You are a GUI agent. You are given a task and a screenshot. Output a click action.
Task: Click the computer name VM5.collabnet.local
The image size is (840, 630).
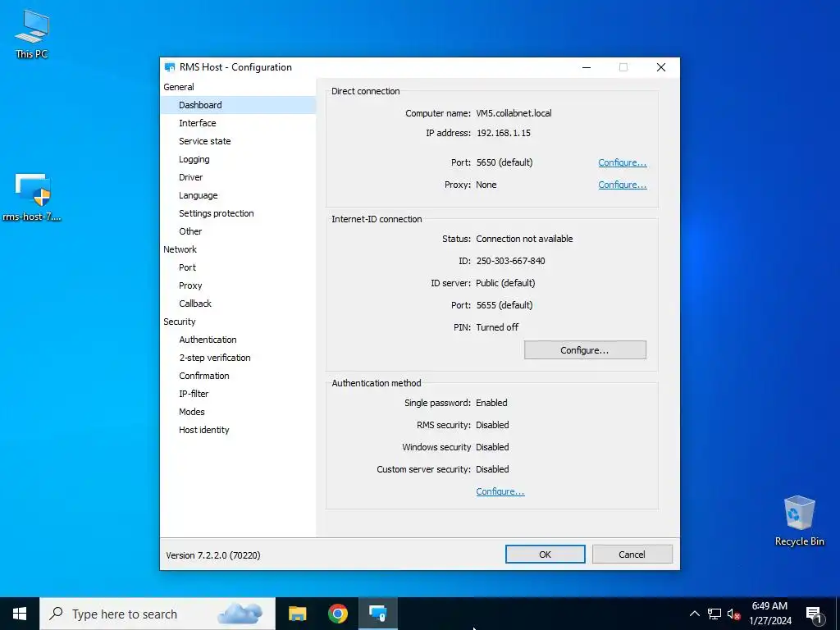point(514,113)
